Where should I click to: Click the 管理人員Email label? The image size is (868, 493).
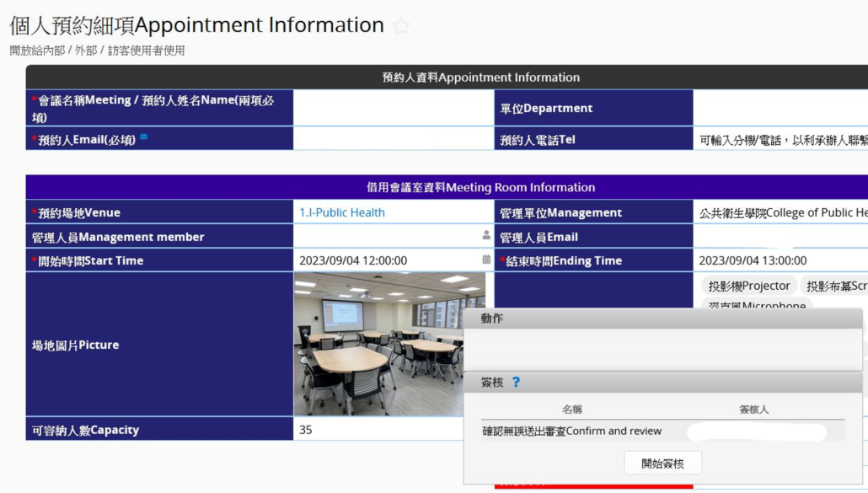[538, 237]
